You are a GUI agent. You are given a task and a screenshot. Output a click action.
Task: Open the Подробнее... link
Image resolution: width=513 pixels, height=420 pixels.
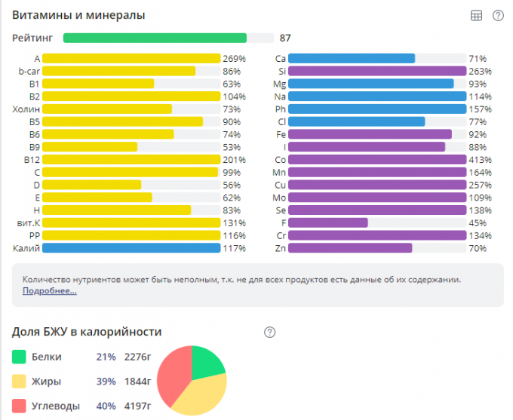[x=49, y=290]
